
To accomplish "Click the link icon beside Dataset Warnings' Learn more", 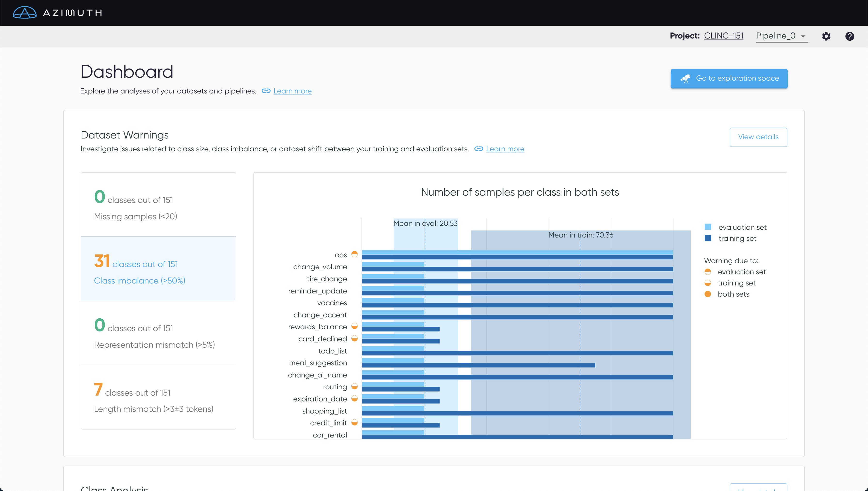I will click(x=479, y=149).
